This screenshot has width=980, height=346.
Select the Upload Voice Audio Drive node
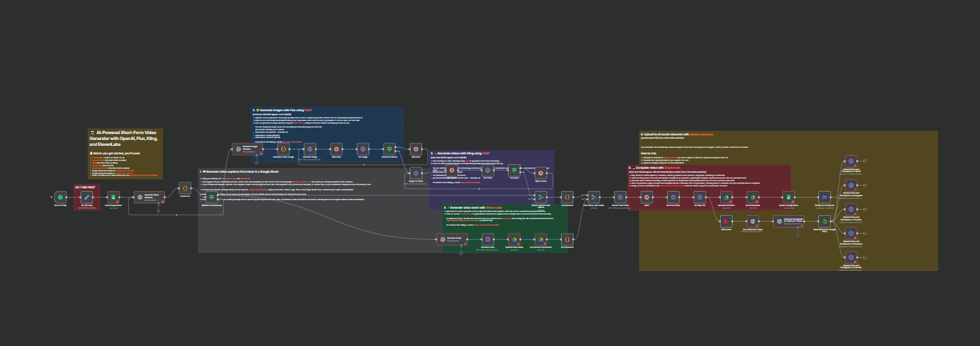pos(513,239)
